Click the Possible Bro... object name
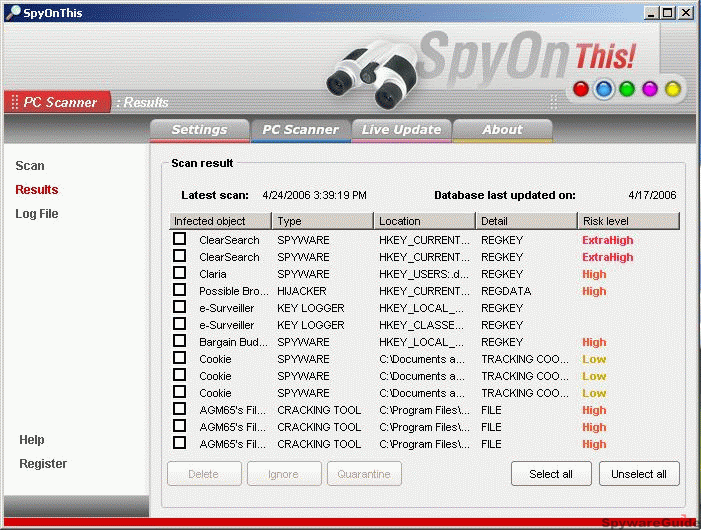This screenshot has width=701, height=530. click(x=234, y=291)
